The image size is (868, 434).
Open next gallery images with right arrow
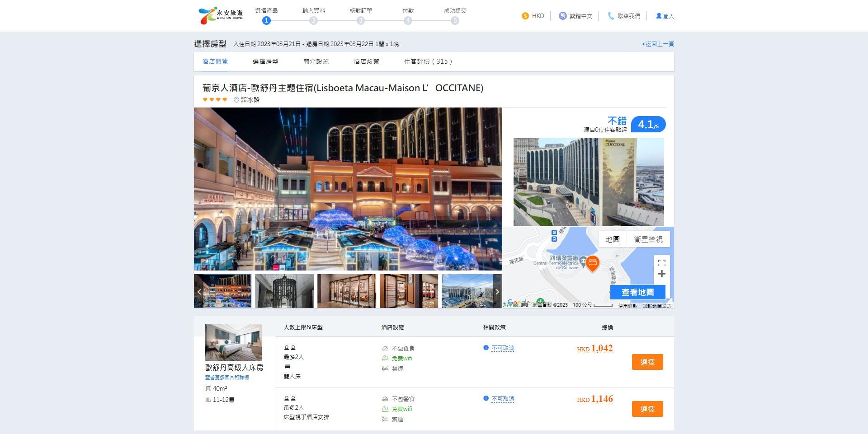click(x=497, y=292)
